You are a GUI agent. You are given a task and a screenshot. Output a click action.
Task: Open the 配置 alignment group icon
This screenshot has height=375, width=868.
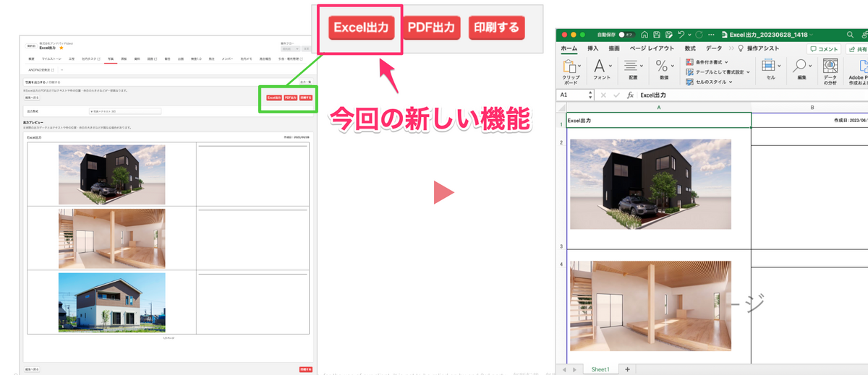(x=631, y=66)
